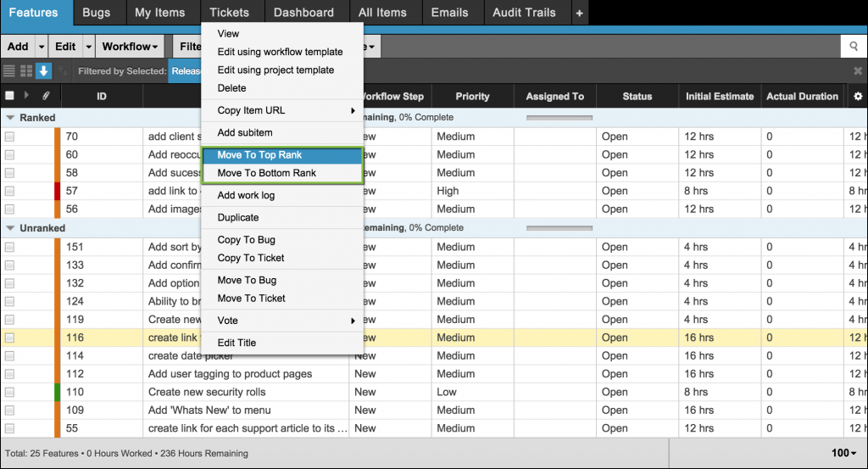Image resolution: width=868 pixels, height=469 pixels.
Task: Check the box for feature 109
Action: (9, 410)
